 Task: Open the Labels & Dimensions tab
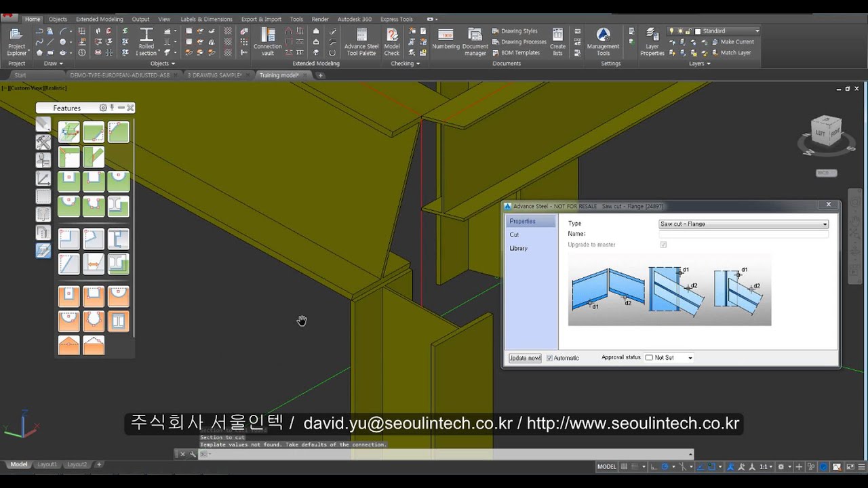(206, 19)
